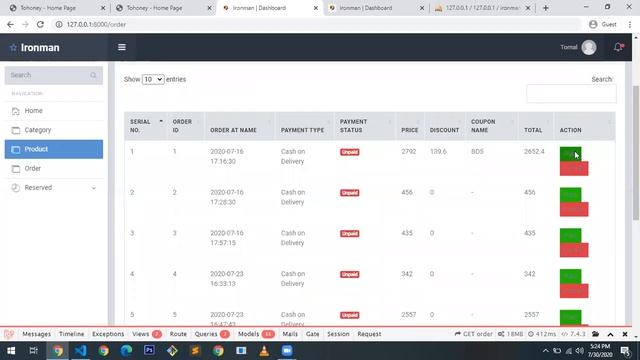Click the site information icon in the address bar

(59, 24)
